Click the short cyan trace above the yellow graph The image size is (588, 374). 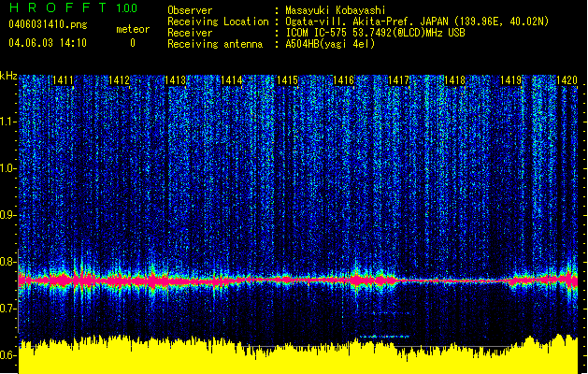pos(384,337)
